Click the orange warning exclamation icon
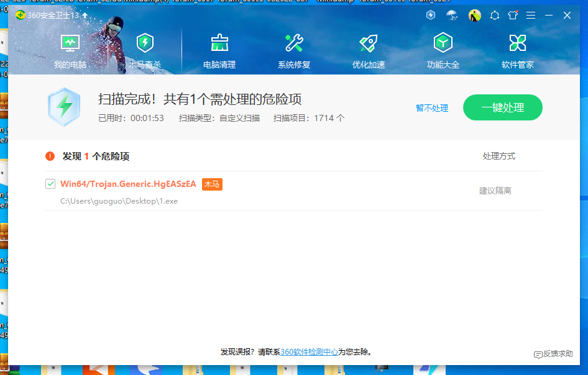Screen dimensions: 588x375 click(x=50, y=156)
